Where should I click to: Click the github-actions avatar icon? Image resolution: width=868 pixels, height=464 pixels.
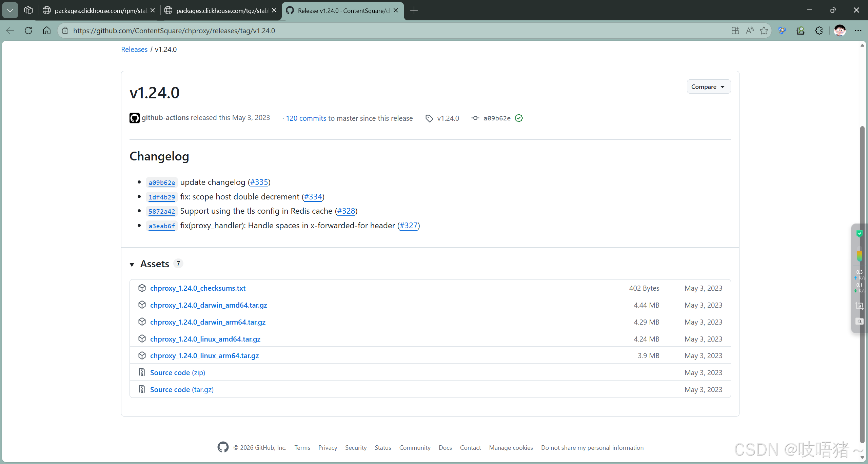tap(134, 118)
